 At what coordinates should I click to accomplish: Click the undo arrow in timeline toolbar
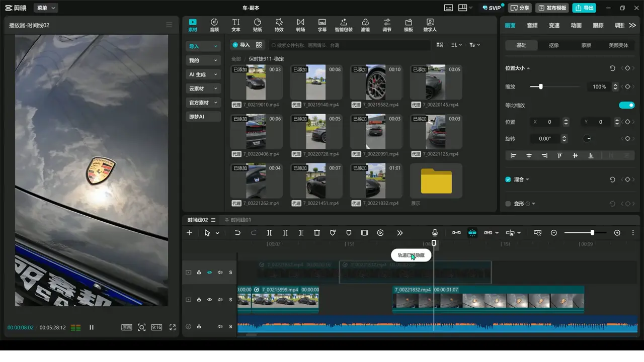click(237, 233)
